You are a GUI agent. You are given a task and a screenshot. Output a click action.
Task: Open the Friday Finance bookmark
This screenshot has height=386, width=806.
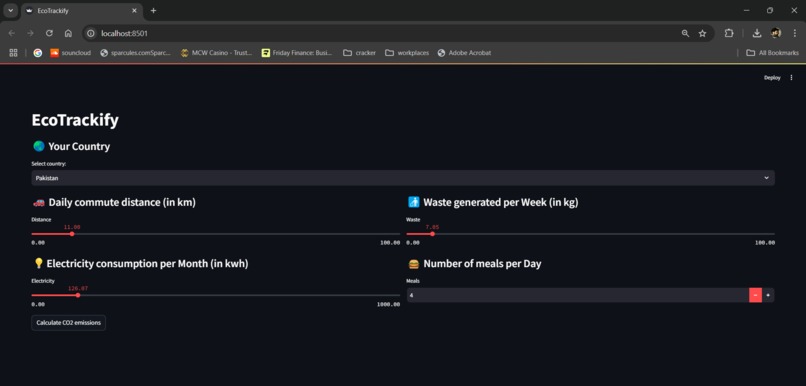click(x=297, y=52)
